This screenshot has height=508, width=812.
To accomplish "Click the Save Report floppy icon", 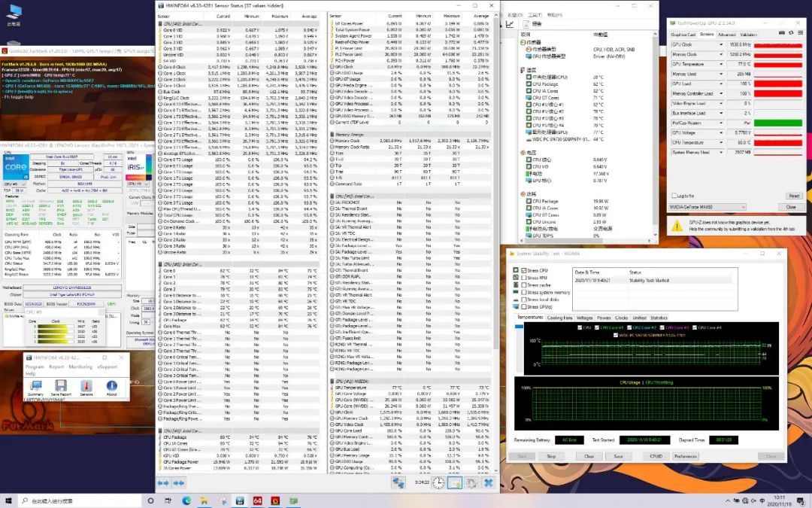I will pos(61,384).
